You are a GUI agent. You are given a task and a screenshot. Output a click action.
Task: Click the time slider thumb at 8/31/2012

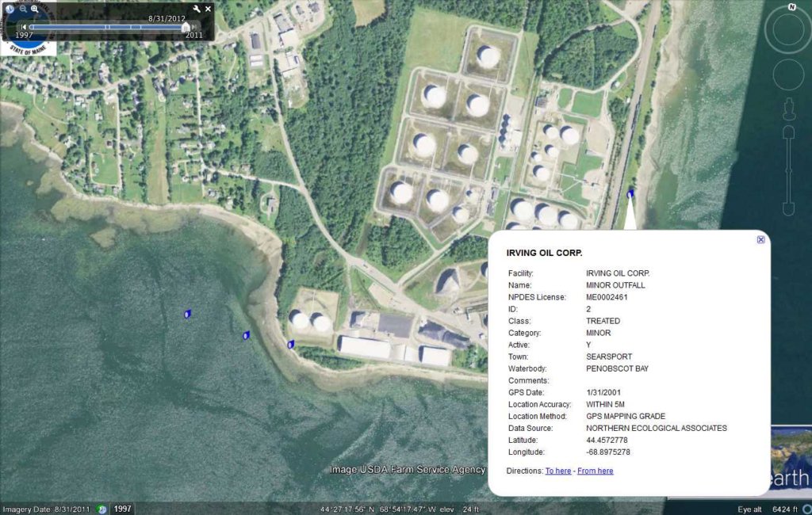186,27
